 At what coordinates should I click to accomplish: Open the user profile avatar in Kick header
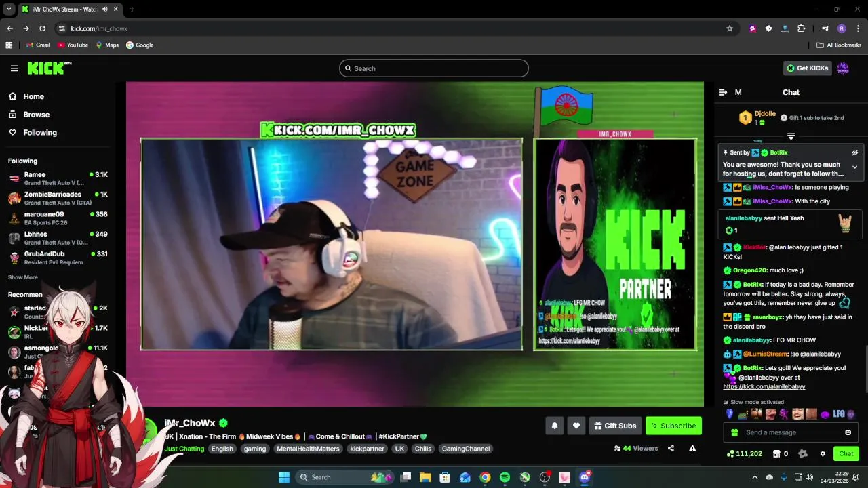[x=843, y=68]
